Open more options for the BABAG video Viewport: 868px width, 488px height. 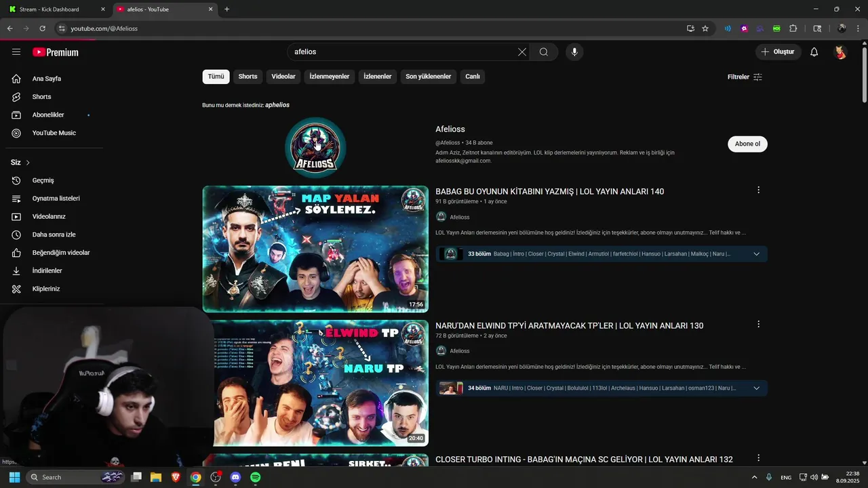click(x=758, y=190)
